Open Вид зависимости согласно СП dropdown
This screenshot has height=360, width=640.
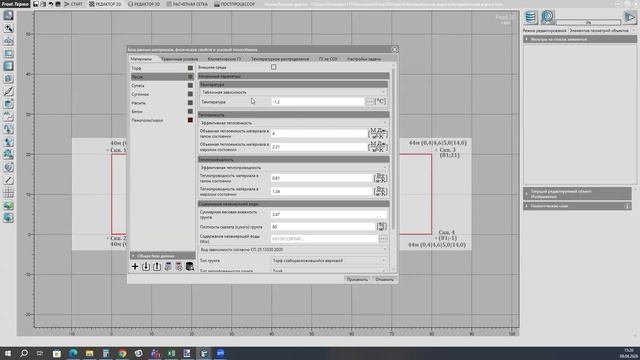click(x=293, y=249)
